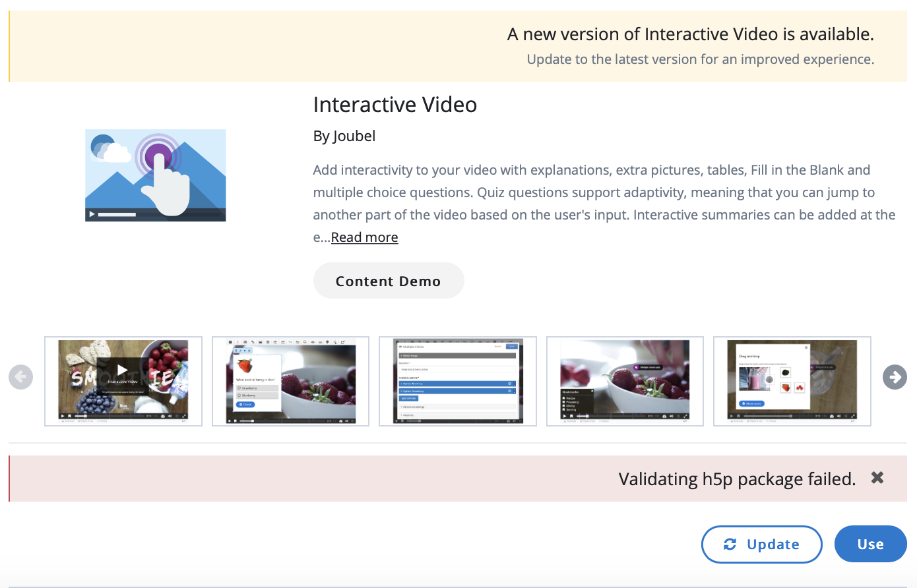This screenshot has width=917, height=588.
Task: Click the 'Update to the latest version' text
Action: point(701,59)
